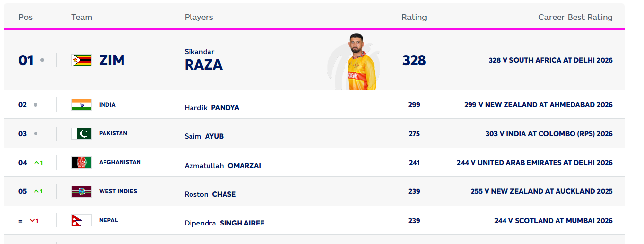Click the Rating column header

(x=414, y=17)
